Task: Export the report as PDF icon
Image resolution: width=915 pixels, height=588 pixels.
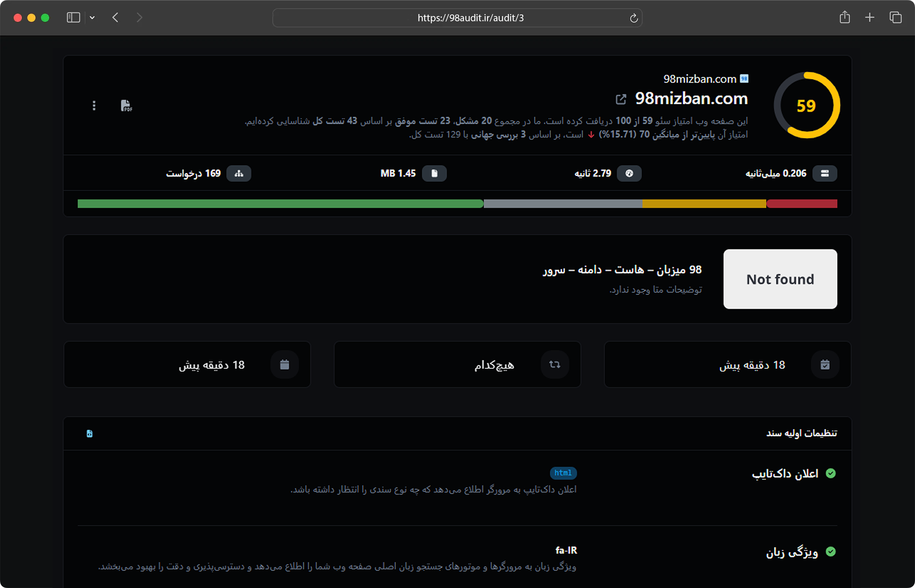Action: (126, 106)
